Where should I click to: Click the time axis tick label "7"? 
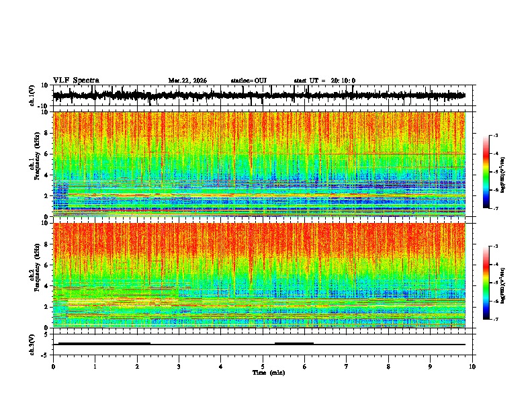click(x=347, y=367)
